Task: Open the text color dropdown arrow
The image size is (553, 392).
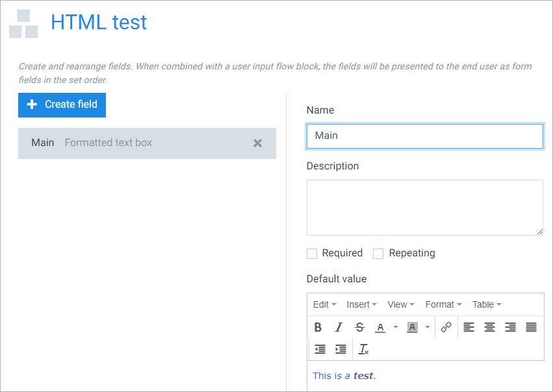Action: pyautogui.click(x=395, y=327)
